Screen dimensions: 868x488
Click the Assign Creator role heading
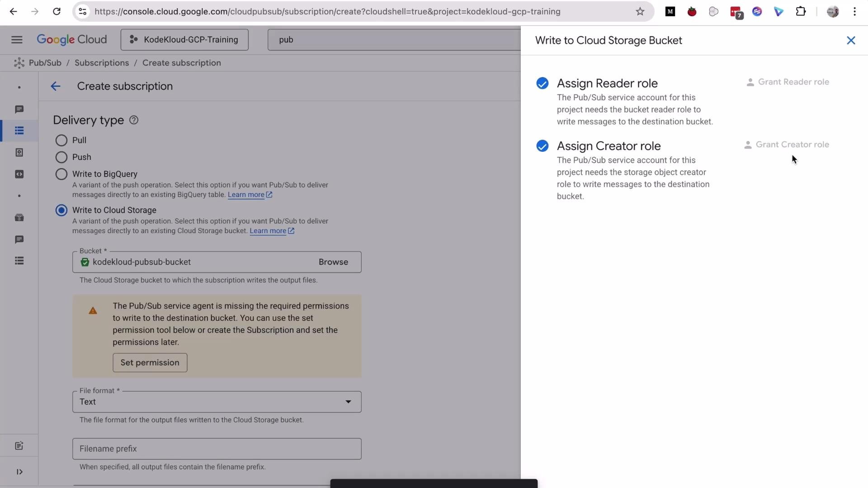pos(609,146)
